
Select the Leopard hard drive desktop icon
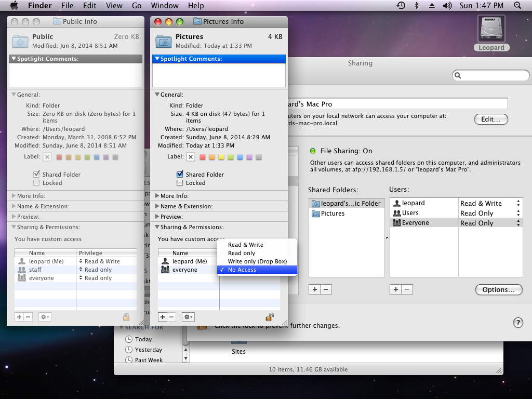tap(491, 33)
